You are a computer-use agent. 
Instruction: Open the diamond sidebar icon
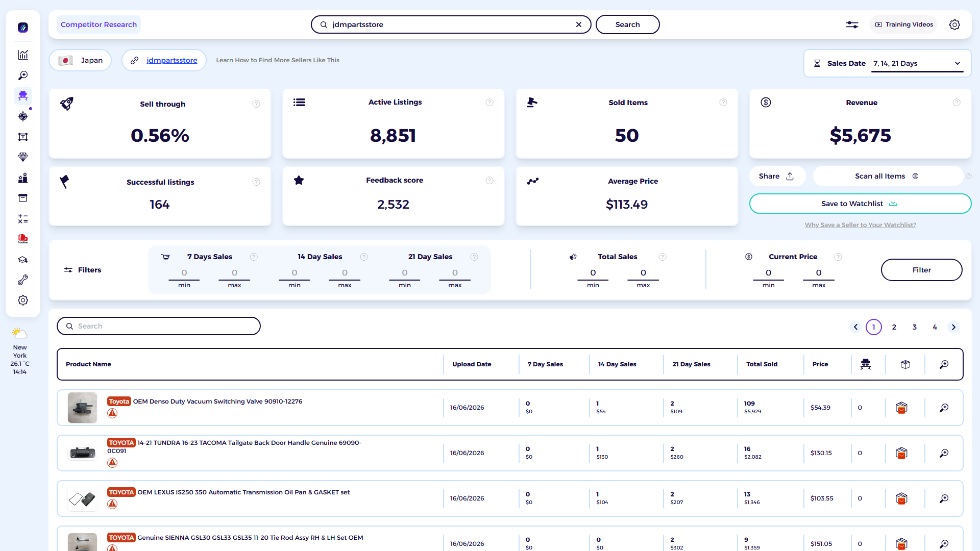click(23, 157)
